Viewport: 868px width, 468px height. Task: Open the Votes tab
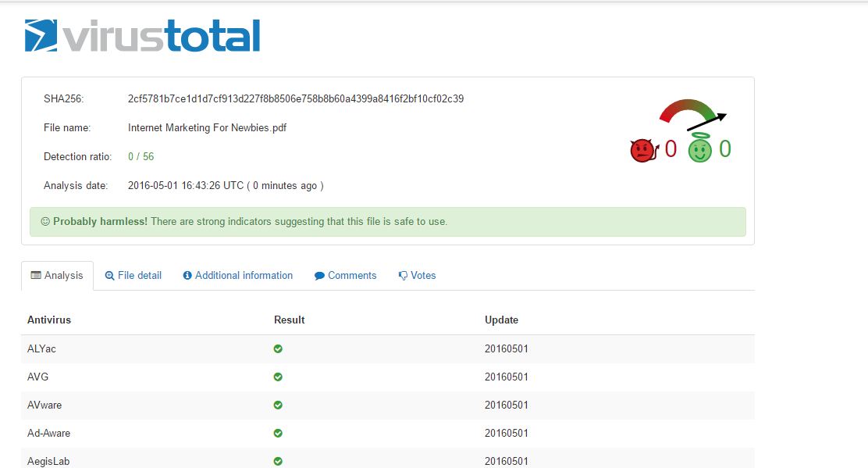418,276
